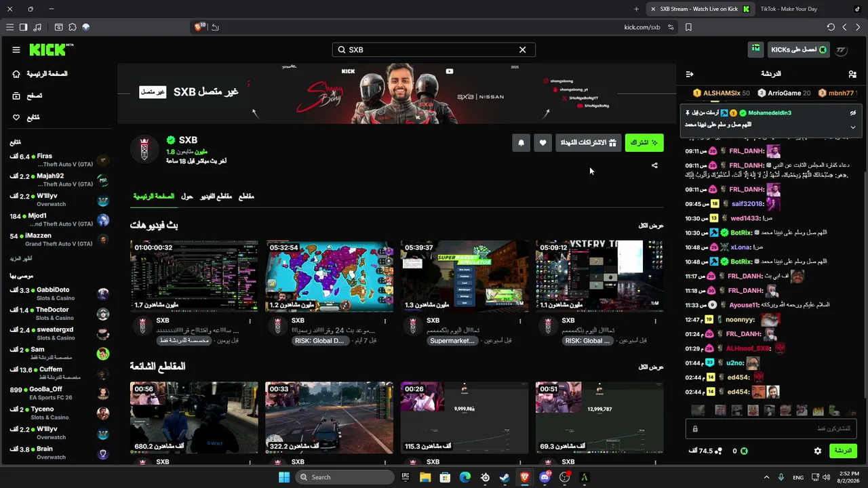Open the SXB channel avatar
This screenshot has width=868, height=488.
144,149
